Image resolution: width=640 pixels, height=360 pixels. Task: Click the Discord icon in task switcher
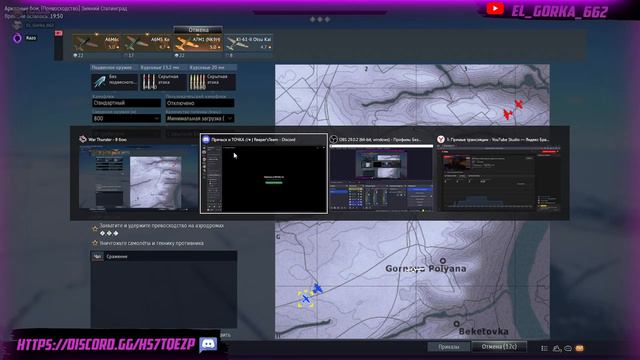[x=206, y=140]
